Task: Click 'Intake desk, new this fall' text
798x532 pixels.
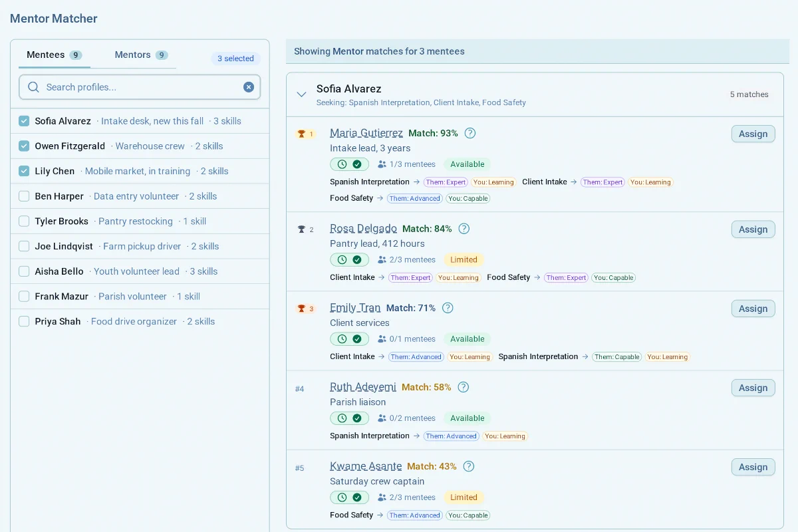Action: [x=152, y=121]
